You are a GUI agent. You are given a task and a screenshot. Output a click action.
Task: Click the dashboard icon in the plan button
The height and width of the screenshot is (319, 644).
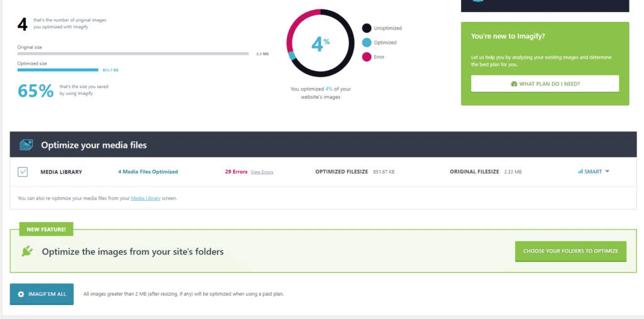[514, 84]
